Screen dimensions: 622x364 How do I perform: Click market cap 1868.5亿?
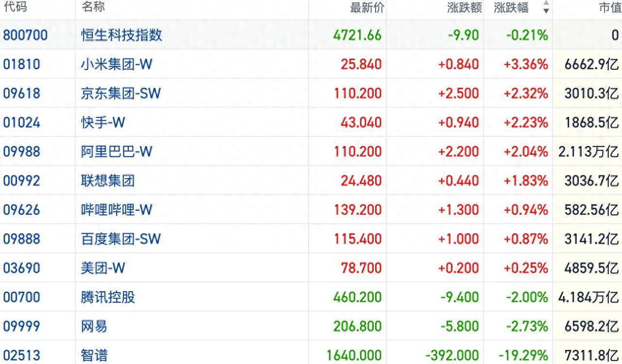pos(592,122)
